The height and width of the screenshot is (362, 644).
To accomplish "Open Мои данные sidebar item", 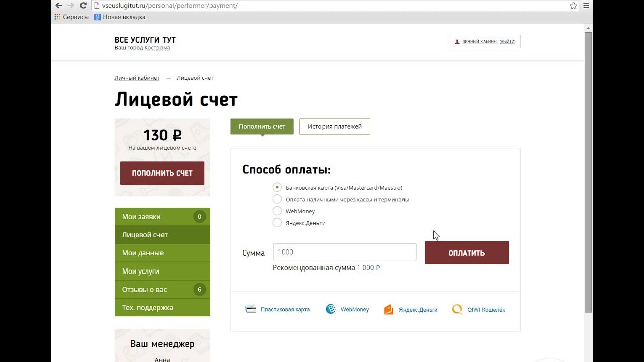I will click(x=163, y=253).
